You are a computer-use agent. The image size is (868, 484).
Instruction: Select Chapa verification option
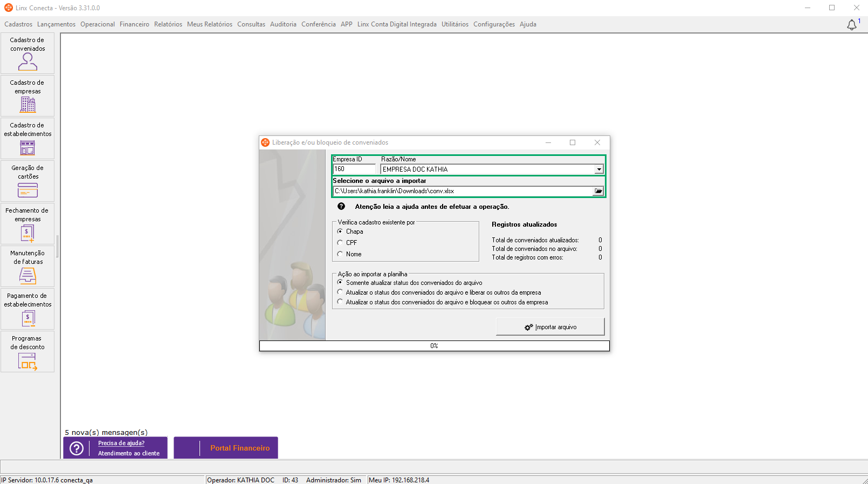(x=340, y=231)
